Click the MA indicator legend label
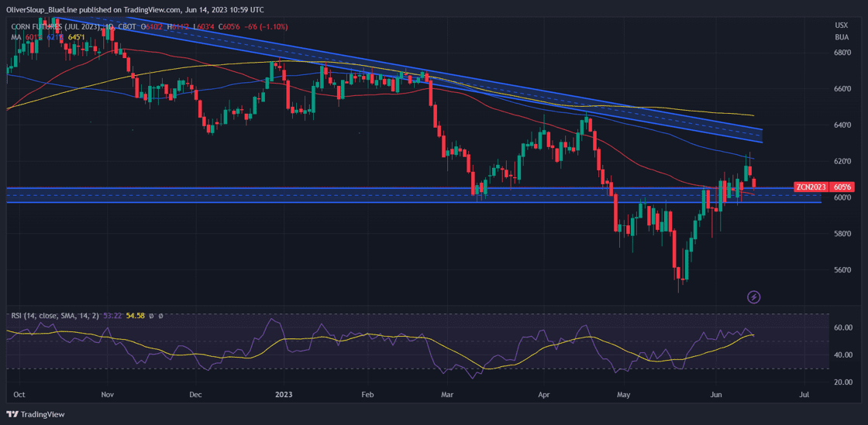 (16, 37)
